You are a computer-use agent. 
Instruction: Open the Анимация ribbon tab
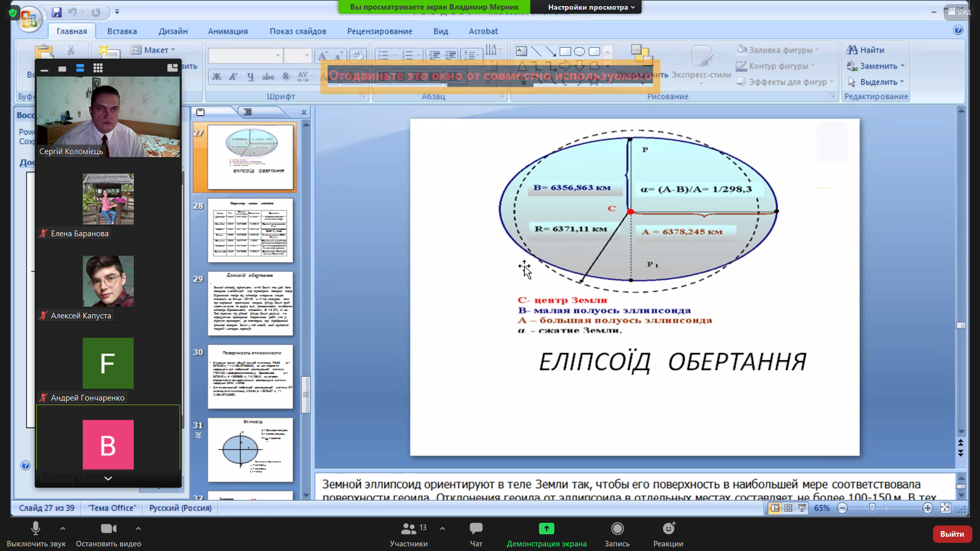[228, 31]
